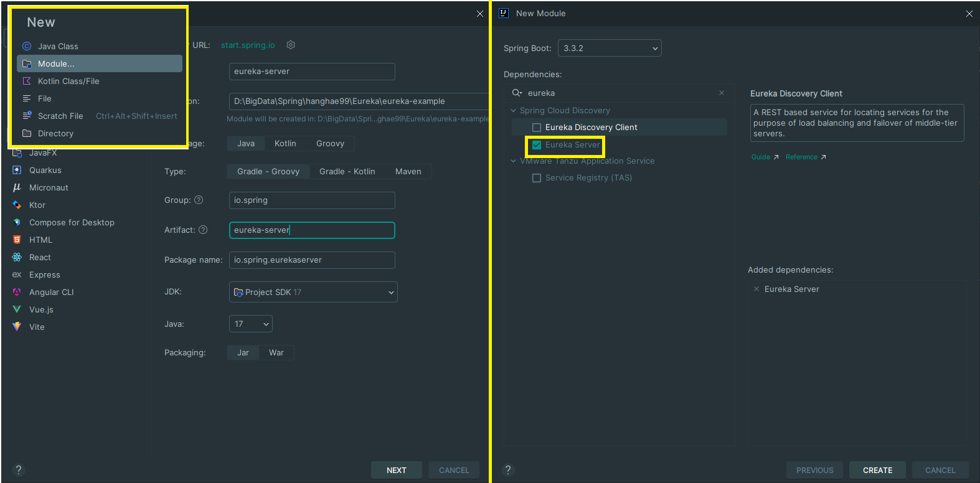Click the Vite logo icon
Screen dimensions: 980x483
tap(17, 327)
